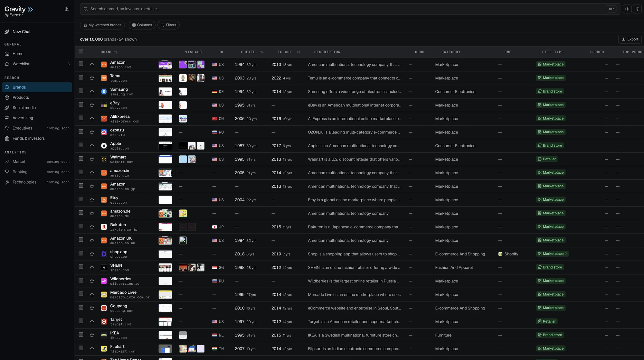Image resolution: width=644 pixels, height=360 pixels.
Task: Click the Social media sidebar icon
Action: pos(7,108)
